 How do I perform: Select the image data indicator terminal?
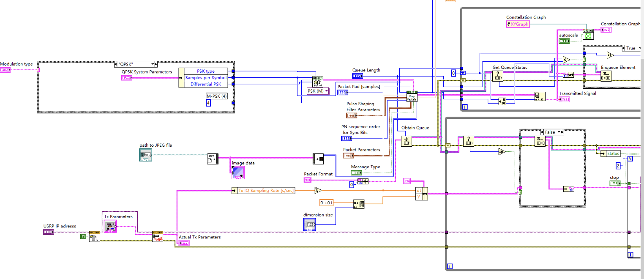coord(238,172)
